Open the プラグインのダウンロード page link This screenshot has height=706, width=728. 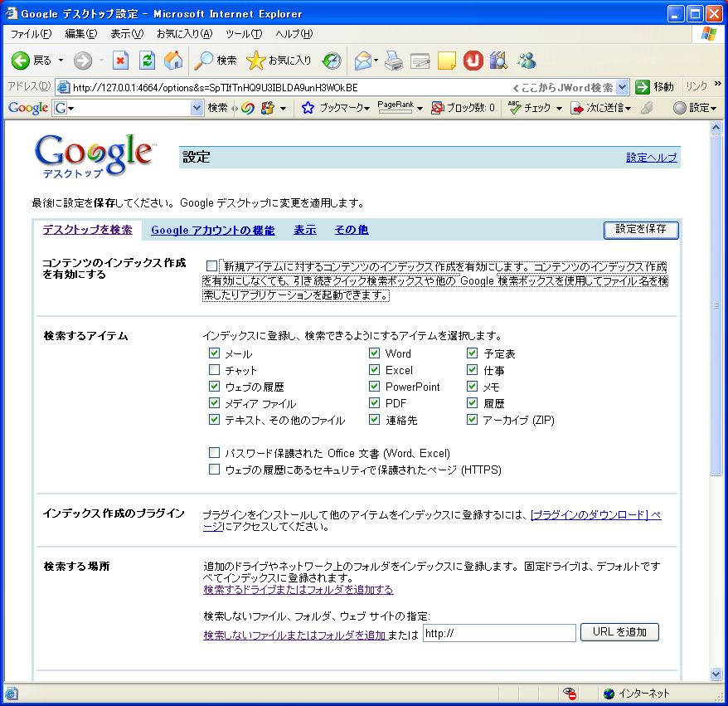click(595, 514)
